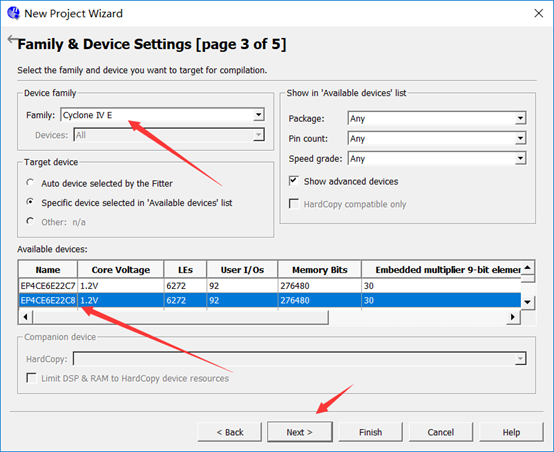
Task: Open the disabled Devices dropdown showing All
Action: pos(169,135)
